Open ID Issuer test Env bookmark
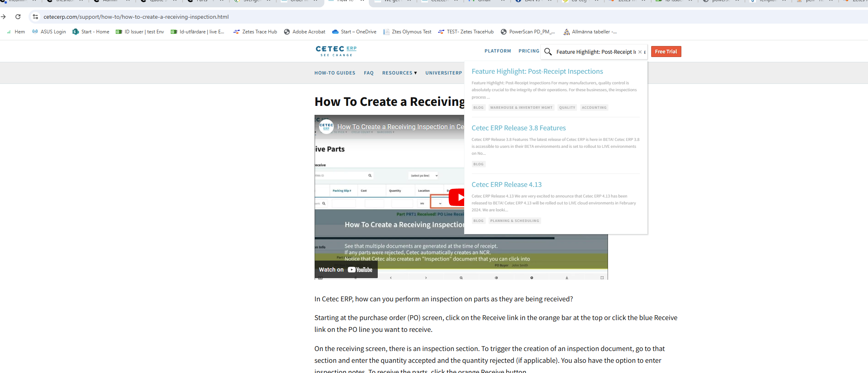 pyautogui.click(x=140, y=32)
